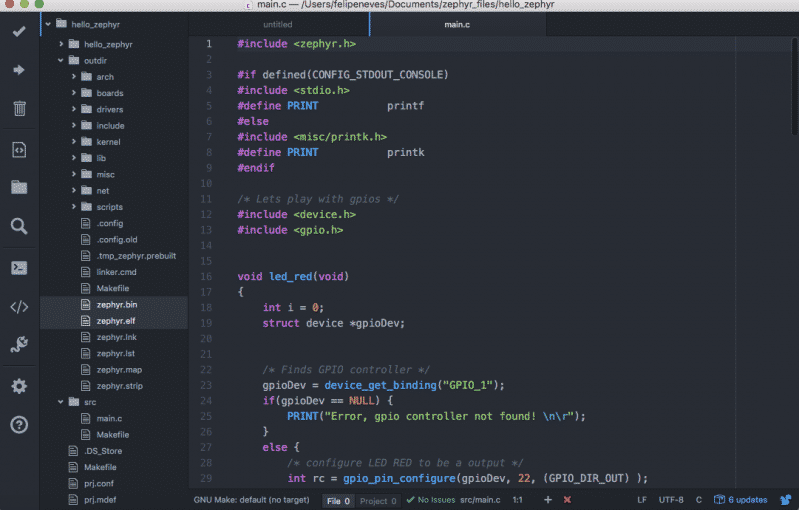Open settings with the gear icon
799x510 pixels.
[19, 386]
